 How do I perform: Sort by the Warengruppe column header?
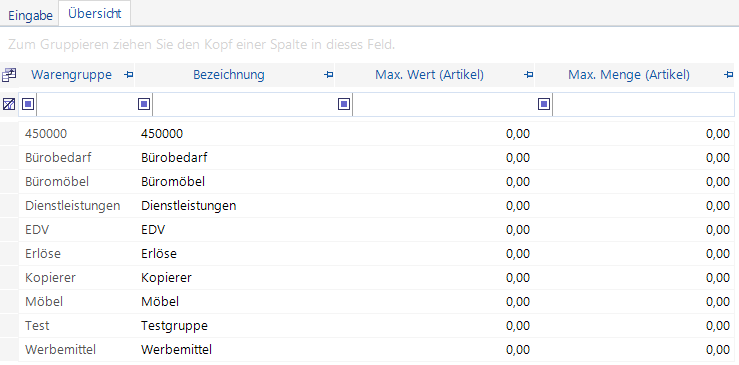pos(71,75)
